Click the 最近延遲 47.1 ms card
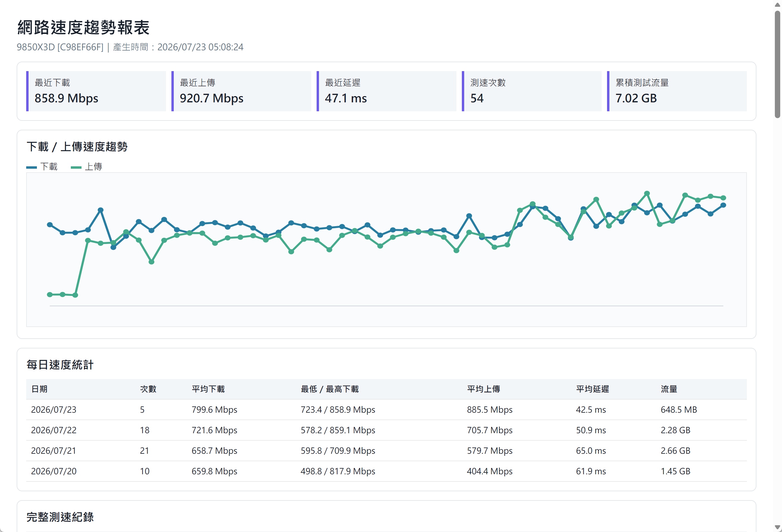Viewport: 782px width, 532px height. coord(386,91)
